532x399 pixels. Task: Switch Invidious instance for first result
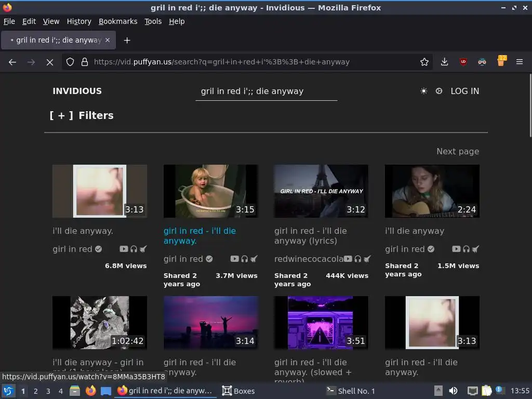(x=143, y=249)
